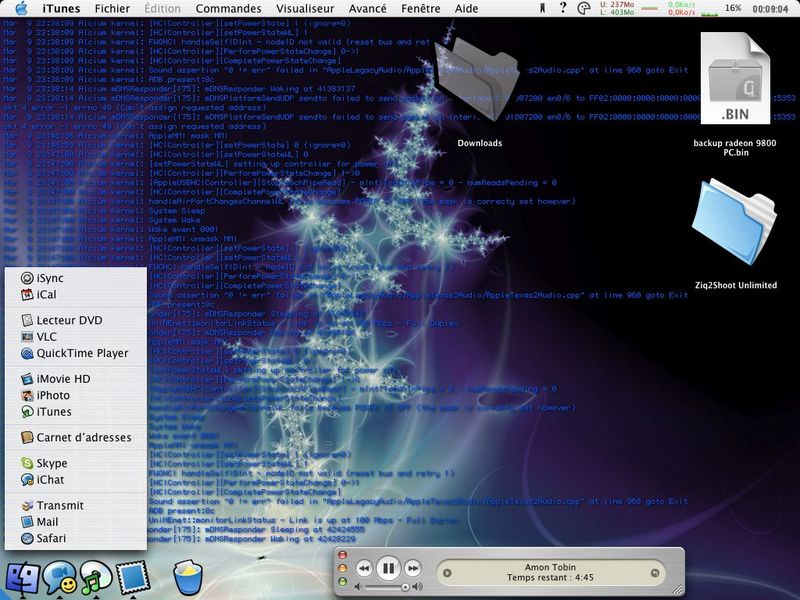Close the iTunes mini player window
800x600 pixels.
tap(342, 555)
